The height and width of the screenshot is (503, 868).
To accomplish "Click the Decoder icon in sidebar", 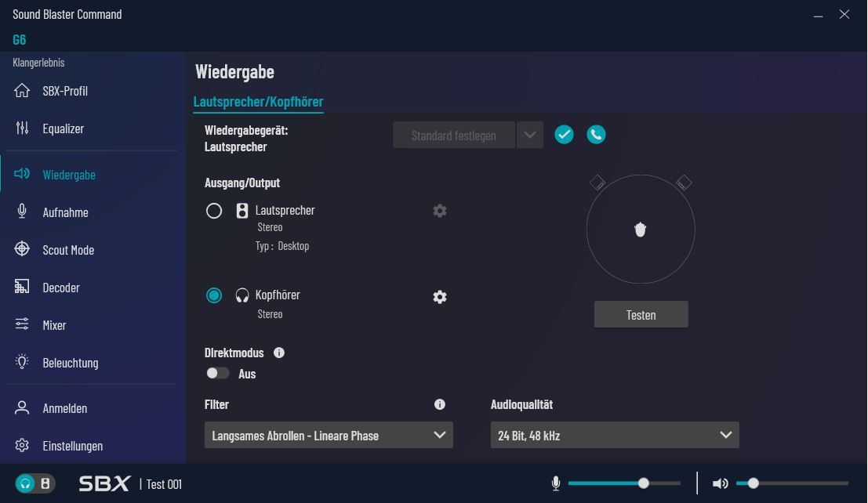I will pyautogui.click(x=22, y=287).
